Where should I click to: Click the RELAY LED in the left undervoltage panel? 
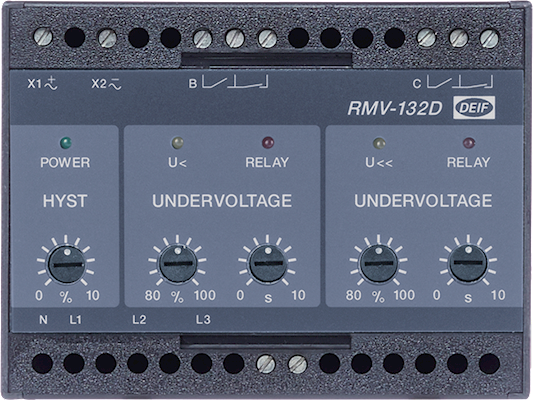pyautogui.click(x=268, y=142)
